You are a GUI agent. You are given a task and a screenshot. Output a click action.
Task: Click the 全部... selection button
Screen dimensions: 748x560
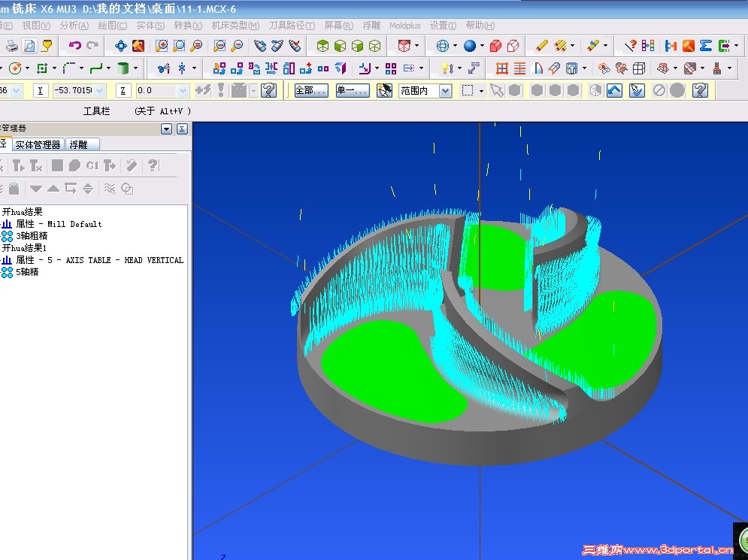(x=311, y=90)
